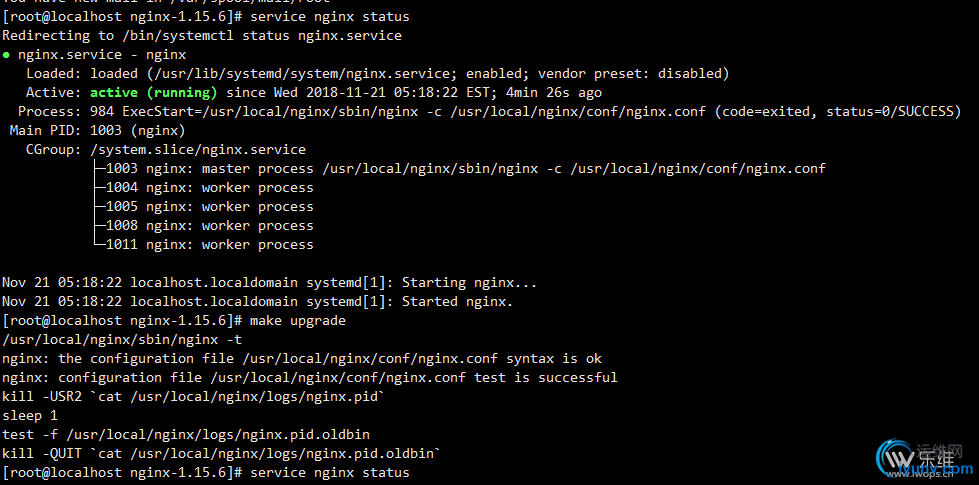The height and width of the screenshot is (485, 979).
Task: Select the 1011 nginx worker process entry
Action: tap(203, 245)
